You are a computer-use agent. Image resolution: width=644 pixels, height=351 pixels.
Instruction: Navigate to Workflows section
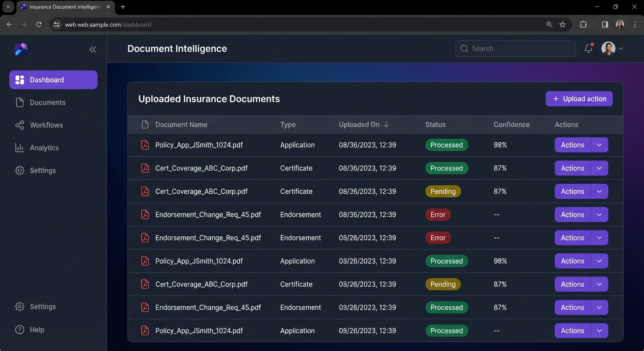pyautogui.click(x=46, y=125)
